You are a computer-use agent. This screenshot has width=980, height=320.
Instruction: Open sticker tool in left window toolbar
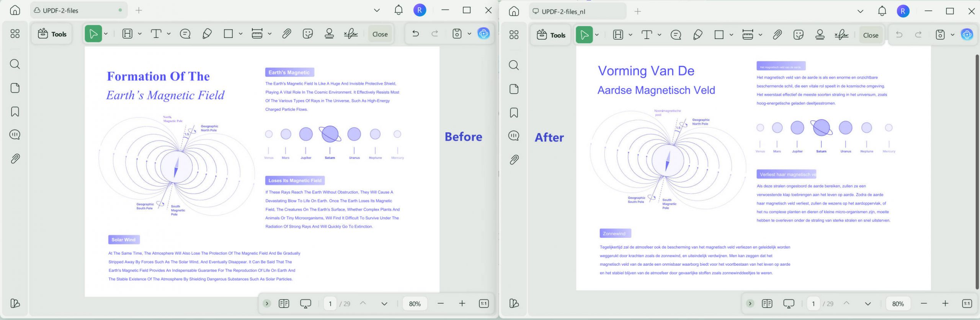point(308,34)
